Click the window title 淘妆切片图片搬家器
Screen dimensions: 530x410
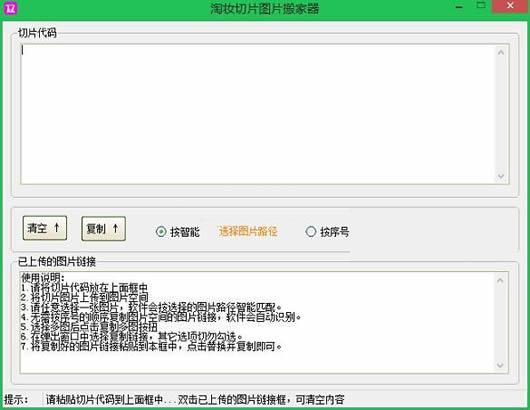(265, 8)
